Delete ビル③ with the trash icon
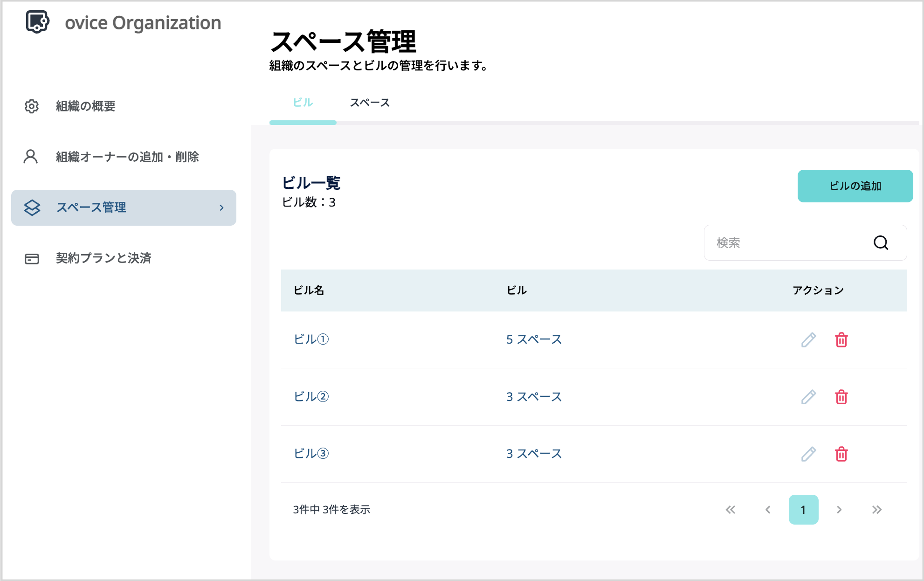Image resolution: width=924 pixels, height=581 pixels. click(x=841, y=454)
